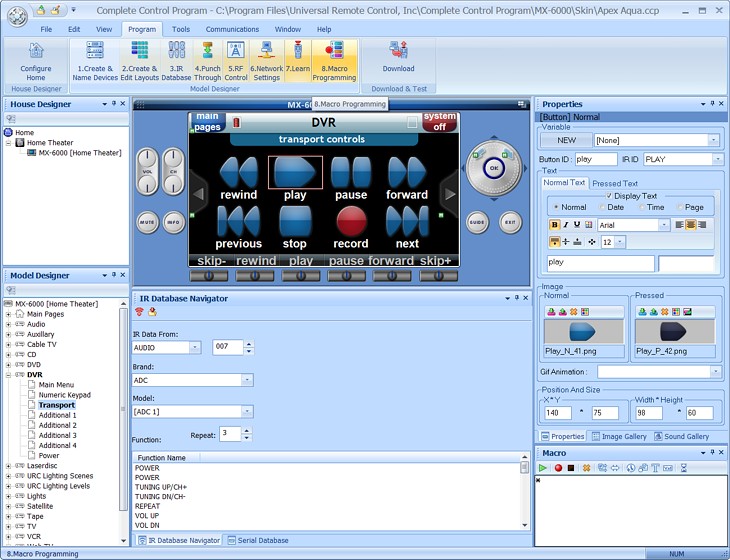The image size is (730, 560).
Task: Click the system off button on remote
Action: click(439, 121)
